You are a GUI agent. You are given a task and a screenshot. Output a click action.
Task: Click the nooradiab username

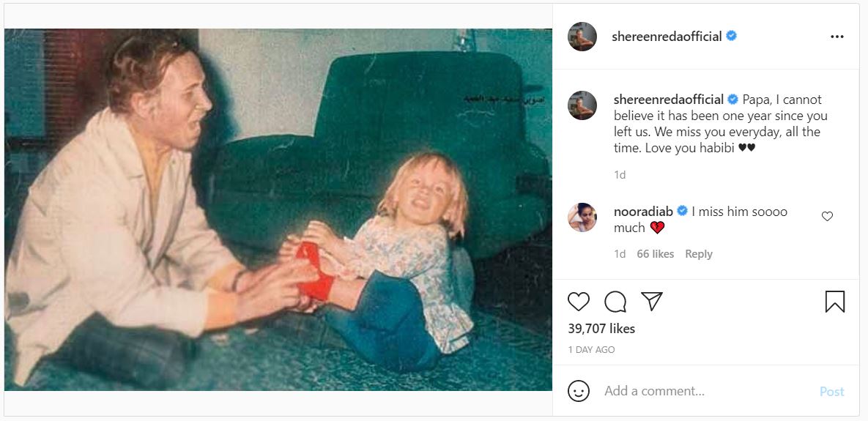pos(643,212)
